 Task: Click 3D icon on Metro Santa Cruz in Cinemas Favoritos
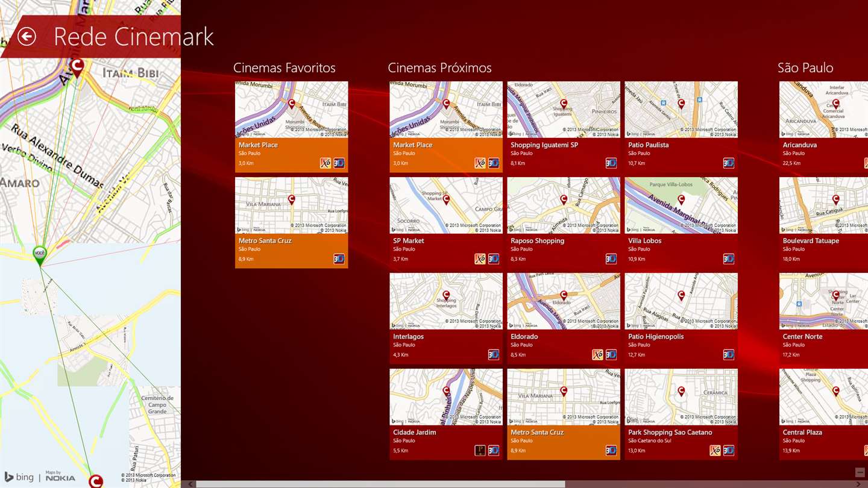point(339,259)
